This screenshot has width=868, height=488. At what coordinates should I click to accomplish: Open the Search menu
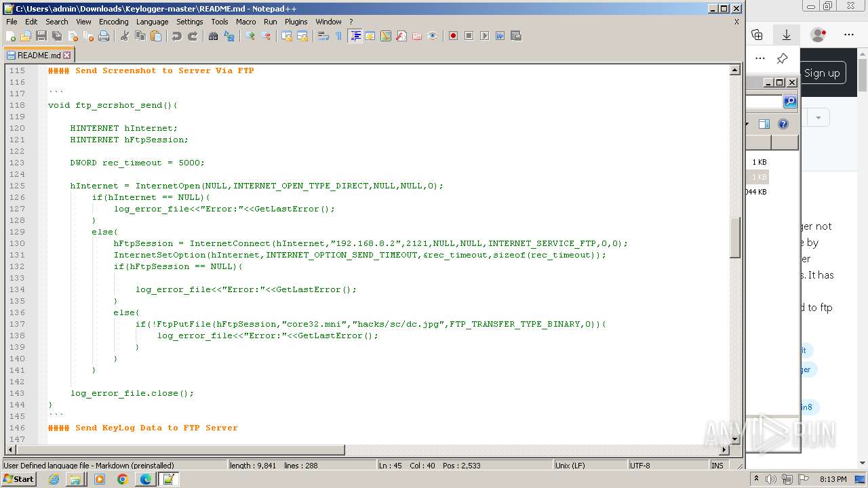[57, 22]
